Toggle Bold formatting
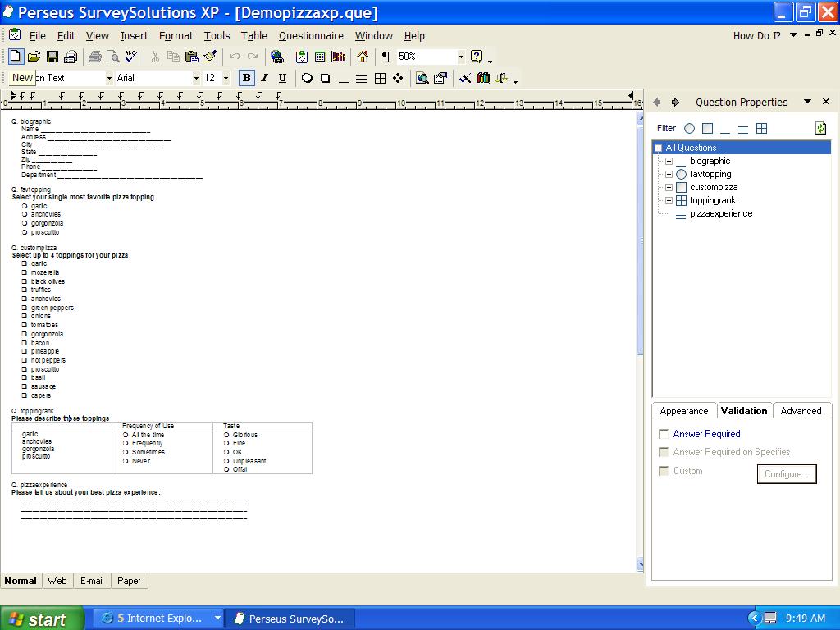 pos(246,78)
